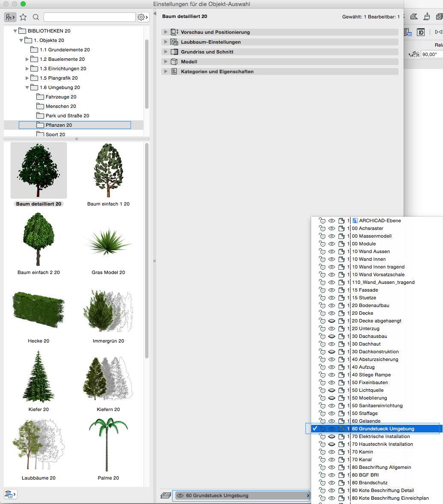443x504 pixels.
Task: Toggle eye icon for 50 Lichtquelle layer
Action: (x=332, y=391)
